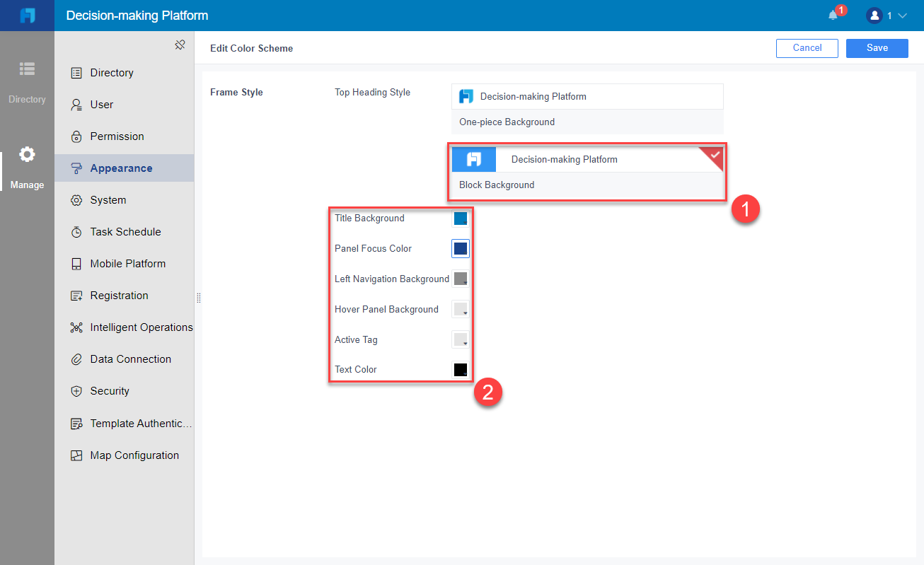Viewport: 924px width, 565px height.
Task: Select the Text Color black swatch
Action: pyautogui.click(x=461, y=369)
